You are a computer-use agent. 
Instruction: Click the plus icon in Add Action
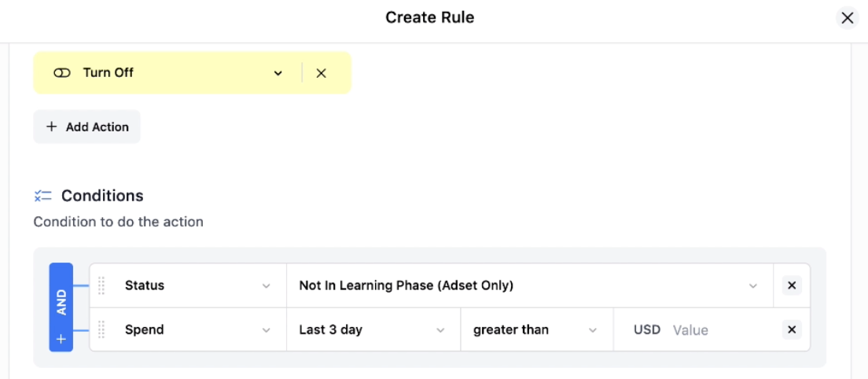(51, 127)
